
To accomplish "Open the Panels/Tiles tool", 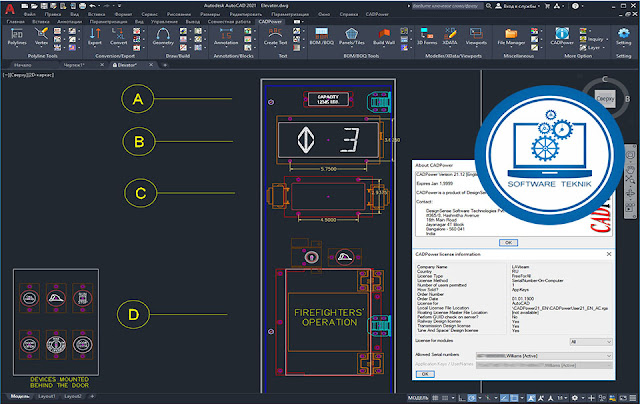I will 351,37.
